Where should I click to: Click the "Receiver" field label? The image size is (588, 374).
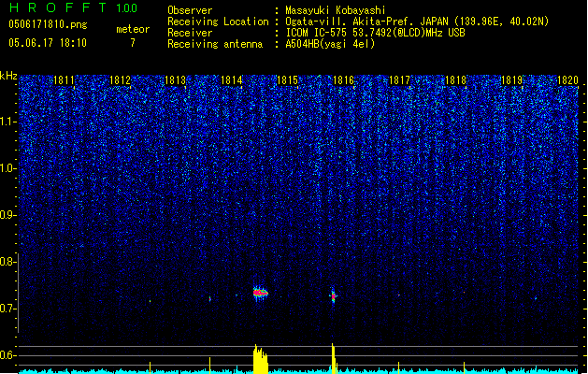tap(190, 33)
